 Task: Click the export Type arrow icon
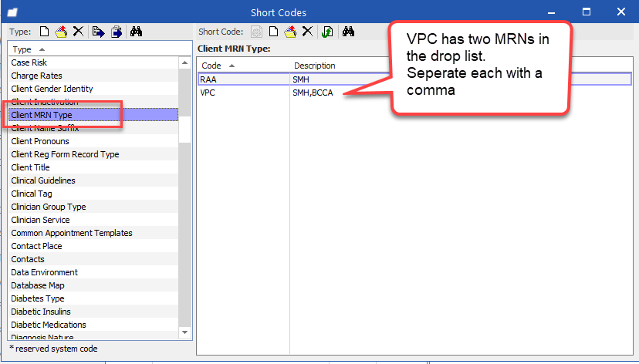click(98, 32)
